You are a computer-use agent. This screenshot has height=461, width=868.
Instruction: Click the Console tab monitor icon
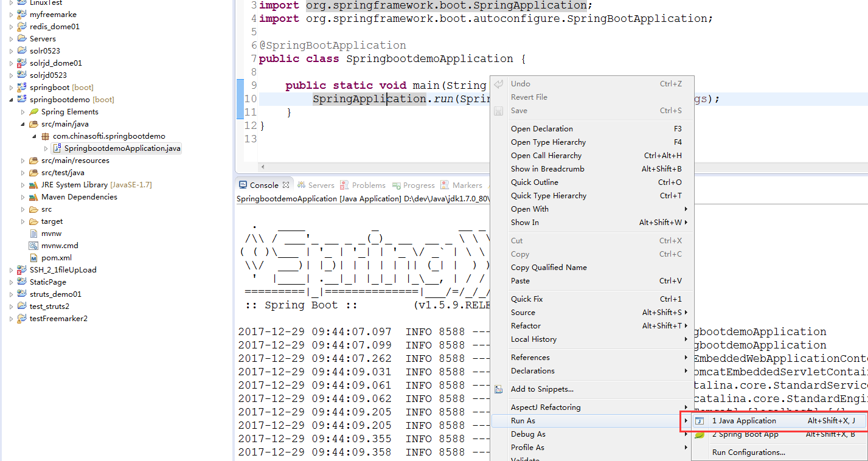coord(243,185)
